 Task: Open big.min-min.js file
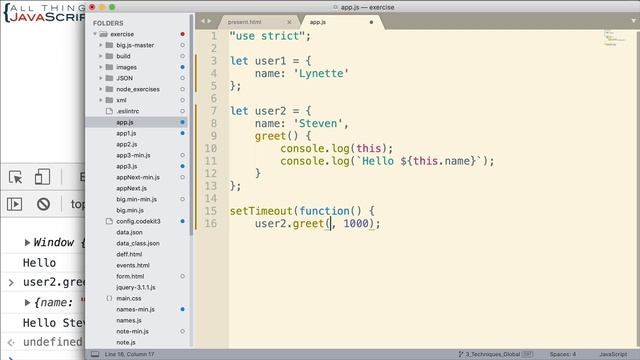point(136,199)
